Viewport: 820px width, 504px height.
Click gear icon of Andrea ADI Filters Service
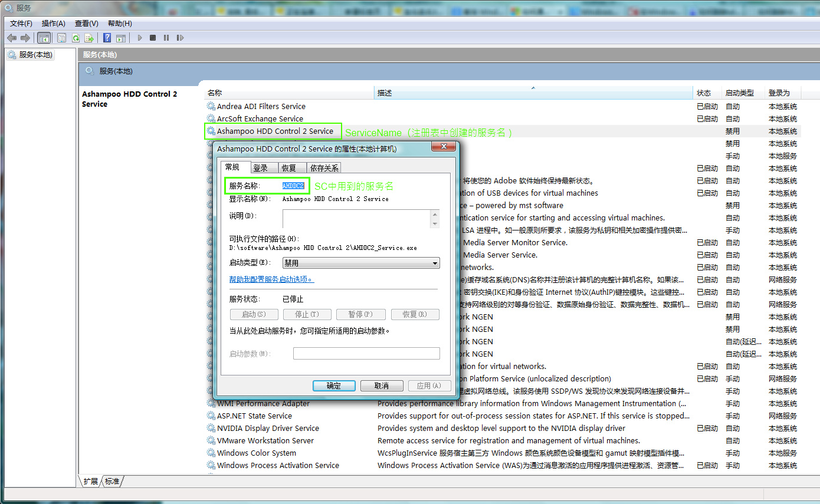tap(211, 106)
